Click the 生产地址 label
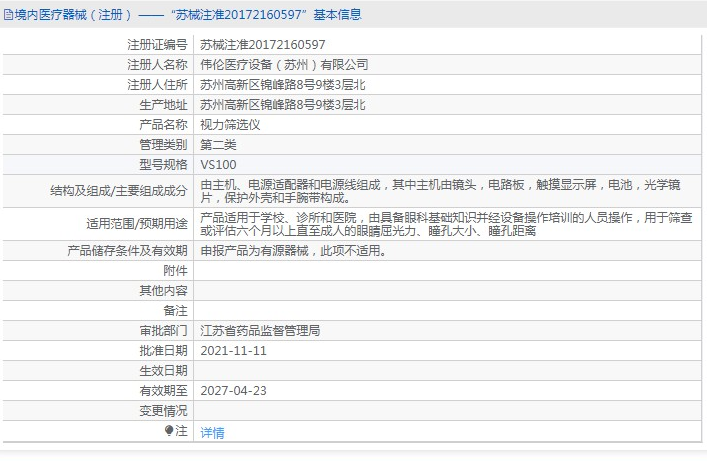 pyautogui.click(x=163, y=105)
